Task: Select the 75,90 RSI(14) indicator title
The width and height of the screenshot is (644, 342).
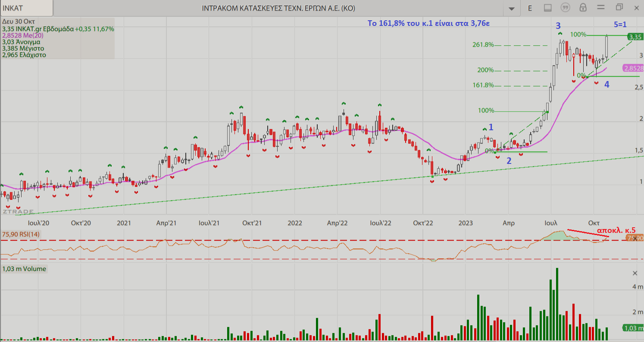Action: (x=21, y=234)
